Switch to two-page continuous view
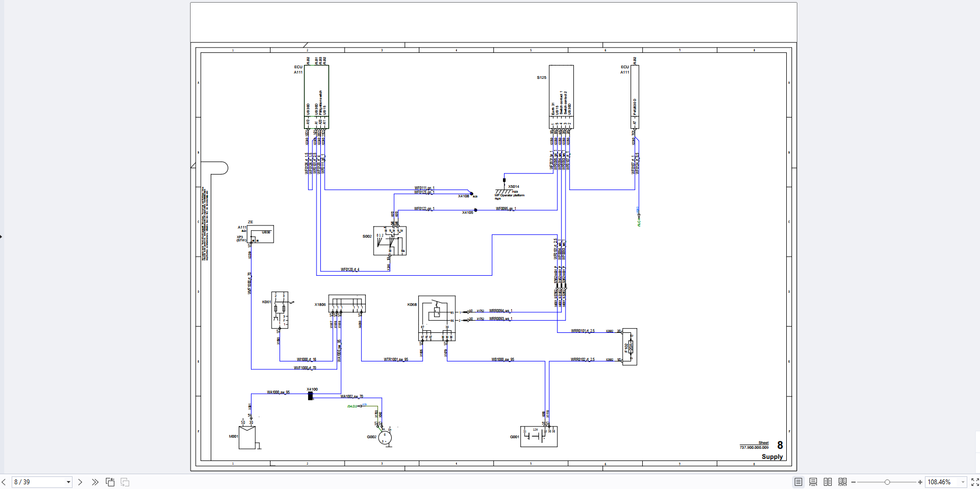This screenshot has height=489, width=980. [x=843, y=482]
